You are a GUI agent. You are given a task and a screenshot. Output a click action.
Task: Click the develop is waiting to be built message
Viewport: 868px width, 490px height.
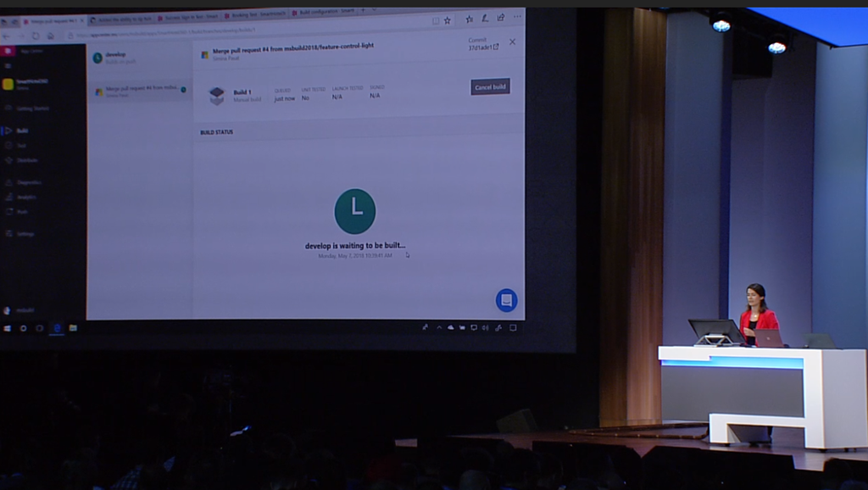[355, 245]
